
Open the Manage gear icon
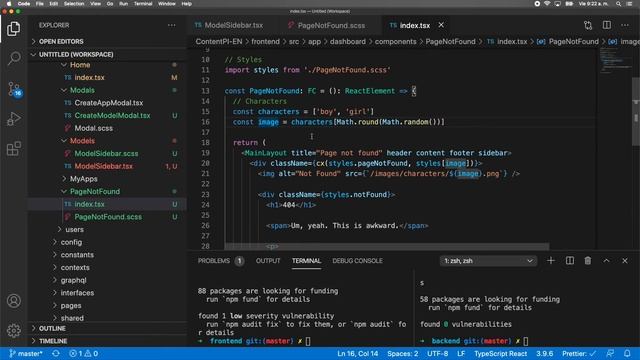(x=13, y=330)
